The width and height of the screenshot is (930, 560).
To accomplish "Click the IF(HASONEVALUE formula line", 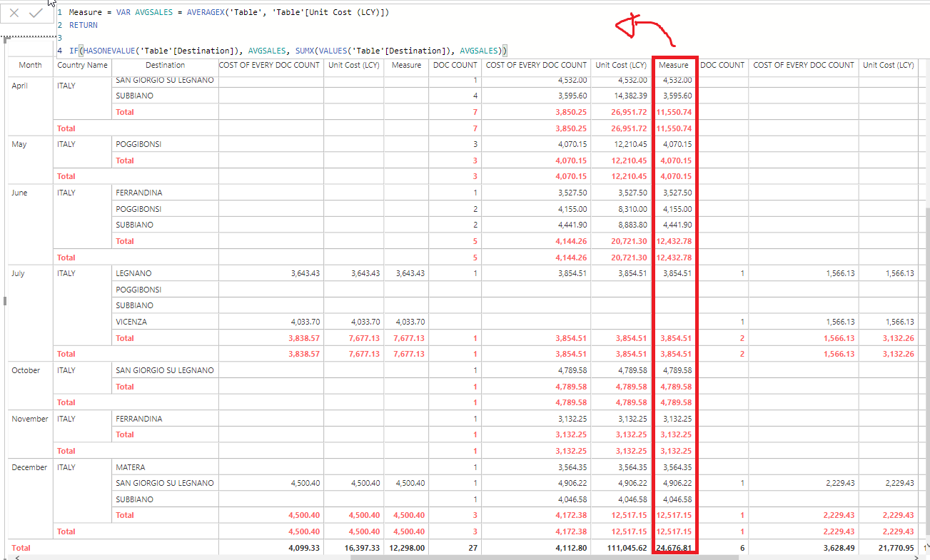I will (288, 51).
